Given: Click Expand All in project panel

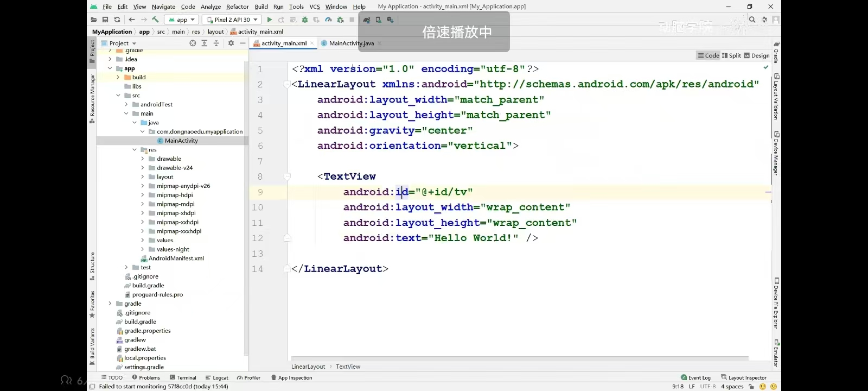Looking at the screenshot, I should (x=205, y=43).
